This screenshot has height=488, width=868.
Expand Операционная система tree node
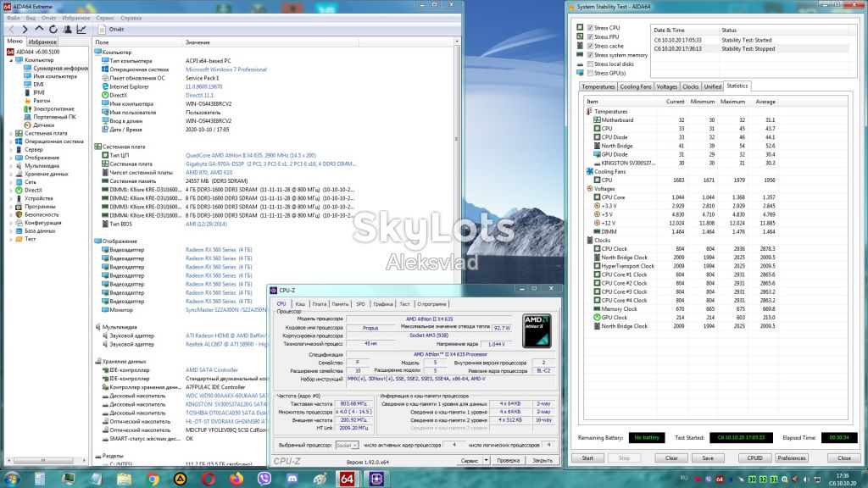[11, 141]
